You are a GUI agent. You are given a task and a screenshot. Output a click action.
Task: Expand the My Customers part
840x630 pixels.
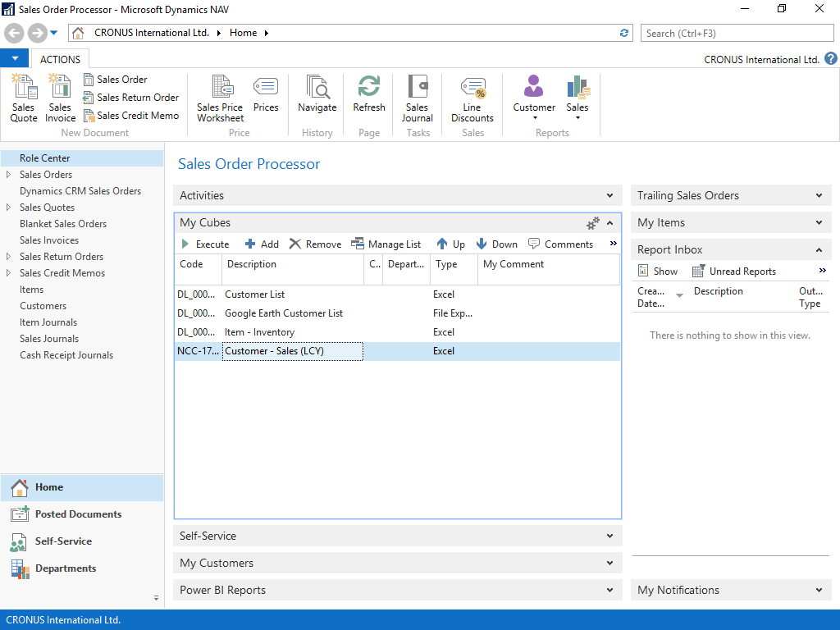[609, 563]
